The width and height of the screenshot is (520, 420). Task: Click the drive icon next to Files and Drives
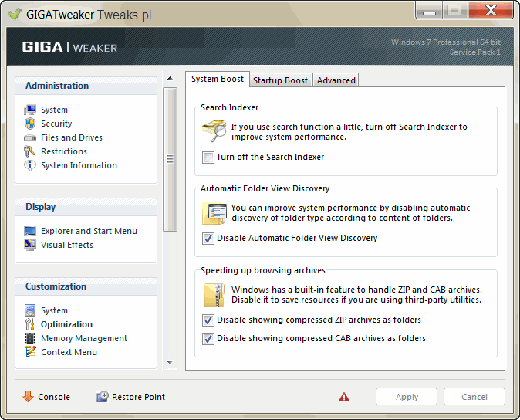(x=30, y=137)
